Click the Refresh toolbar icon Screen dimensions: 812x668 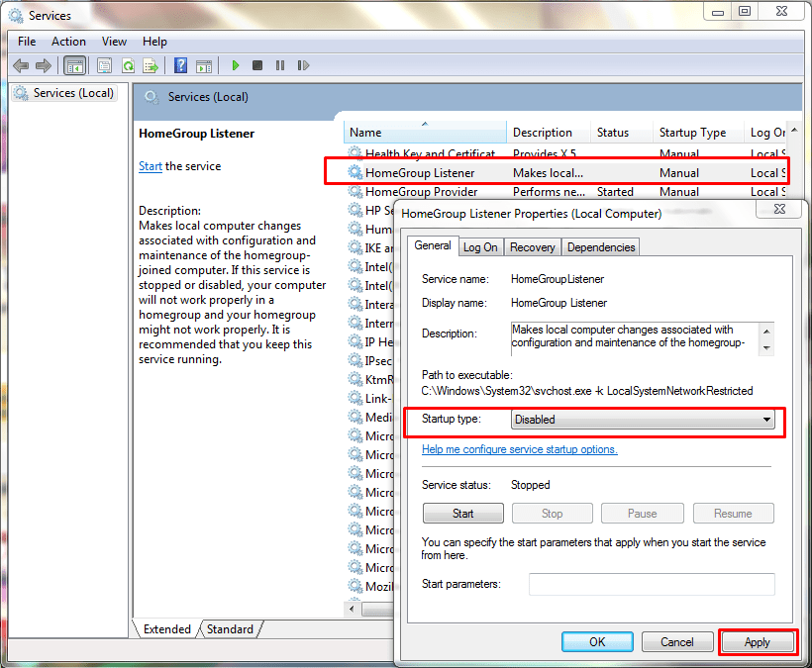coord(128,65)
